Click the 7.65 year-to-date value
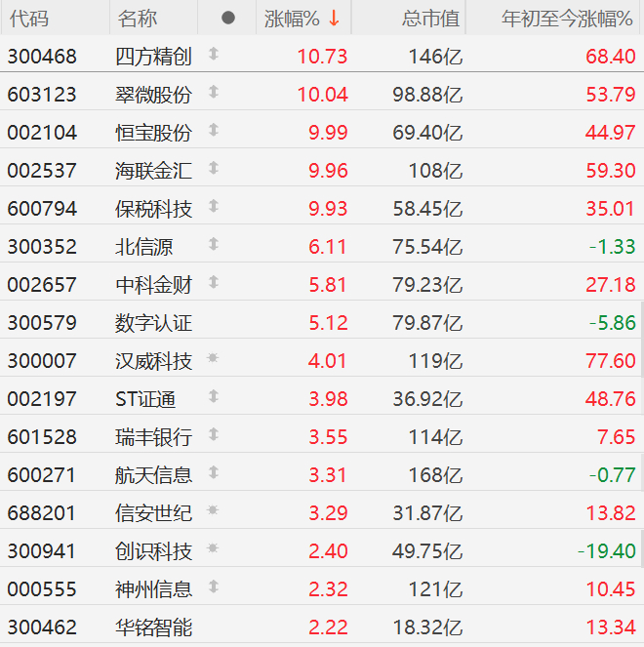The height and width of the screenshot is (647, 644). [x=617, y=437]
